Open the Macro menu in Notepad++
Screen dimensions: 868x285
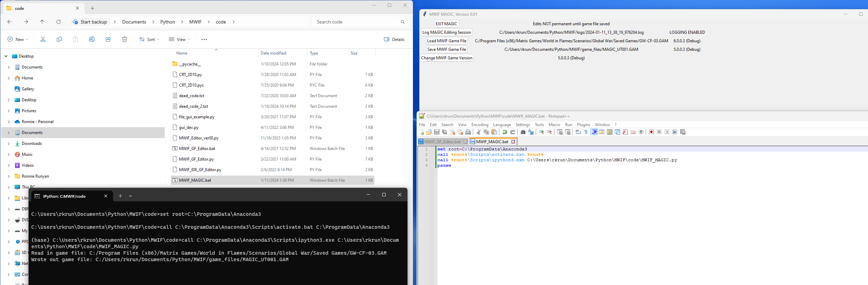[554, 125]
